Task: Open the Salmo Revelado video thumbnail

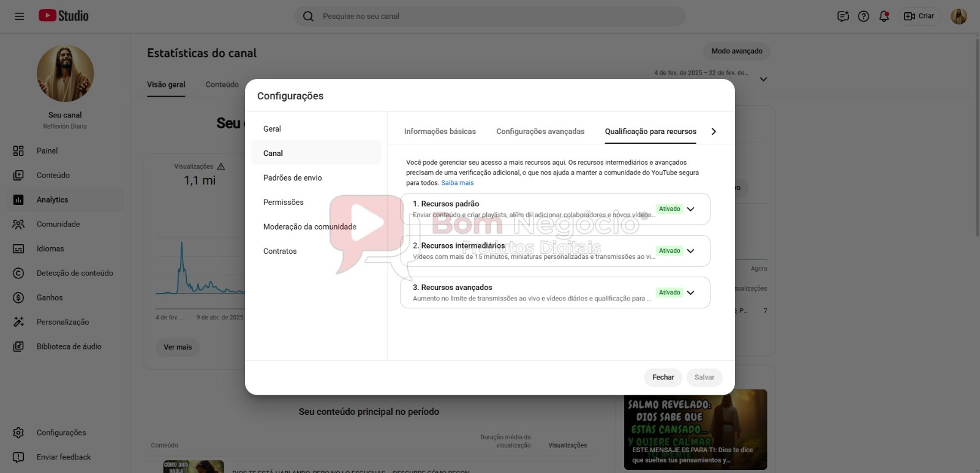Action: tap(695, 430)
